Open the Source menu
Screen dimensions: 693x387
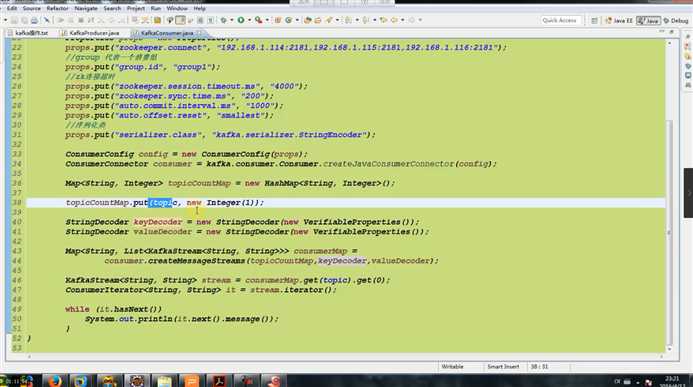[31, 8]
